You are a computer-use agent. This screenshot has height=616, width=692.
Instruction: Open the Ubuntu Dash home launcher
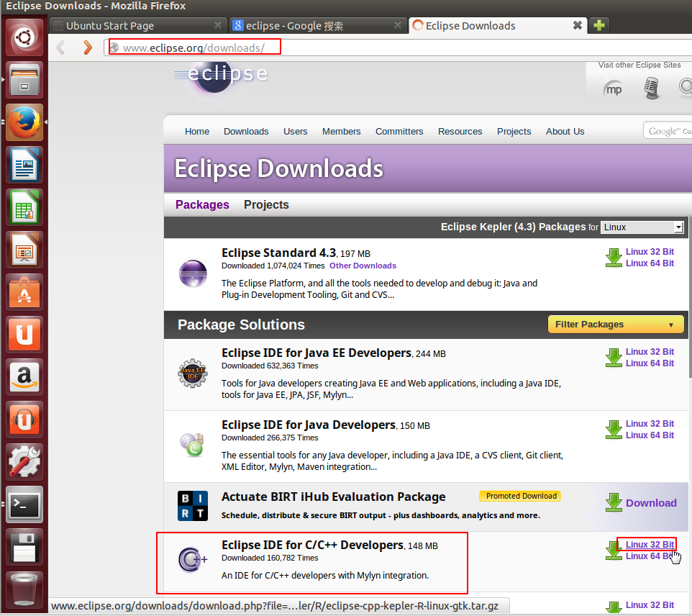pyautogui.click(x=24, y=37)
